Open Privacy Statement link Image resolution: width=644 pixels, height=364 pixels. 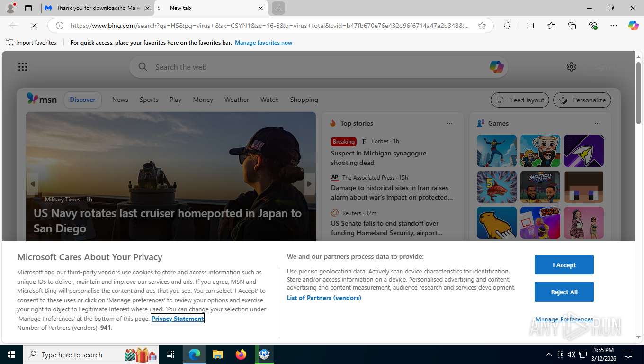coord(178,318)
